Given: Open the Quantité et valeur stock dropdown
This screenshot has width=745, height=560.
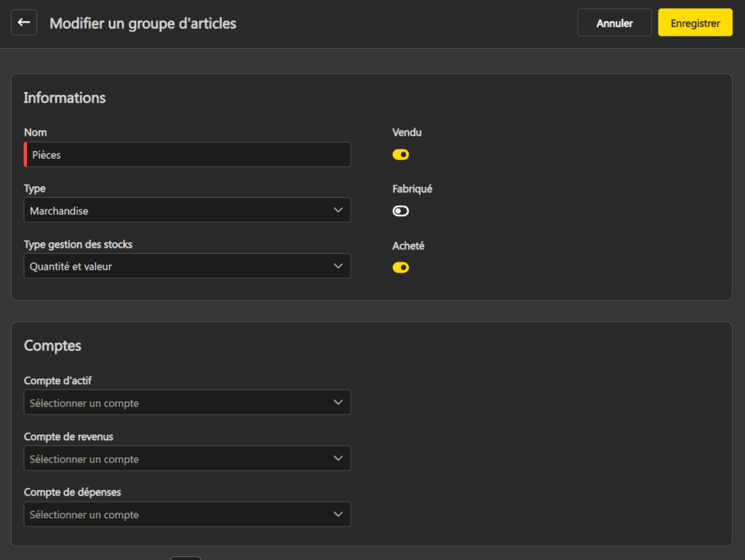Looking at the screenshot, I should pos(175,266).
